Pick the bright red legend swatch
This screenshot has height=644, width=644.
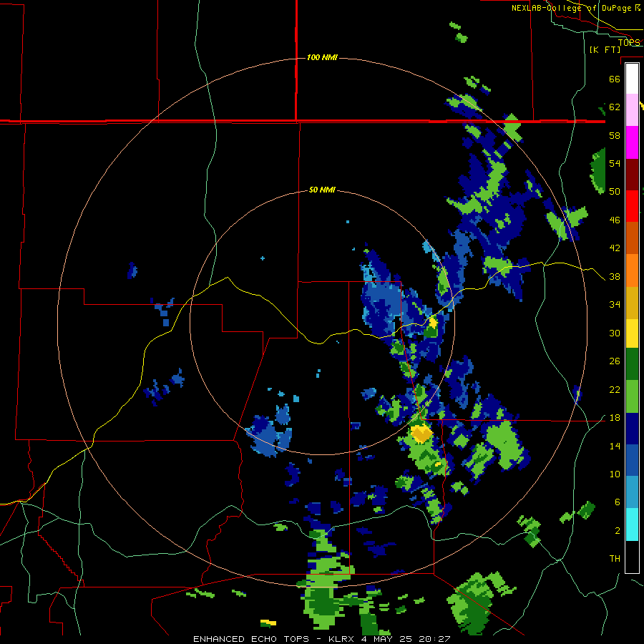tap(632, 206)
